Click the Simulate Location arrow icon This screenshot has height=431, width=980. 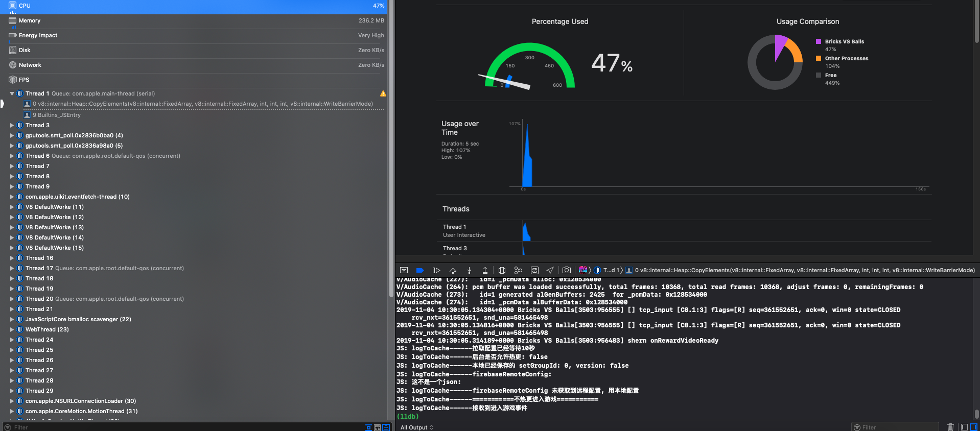(x=550, y=270)
